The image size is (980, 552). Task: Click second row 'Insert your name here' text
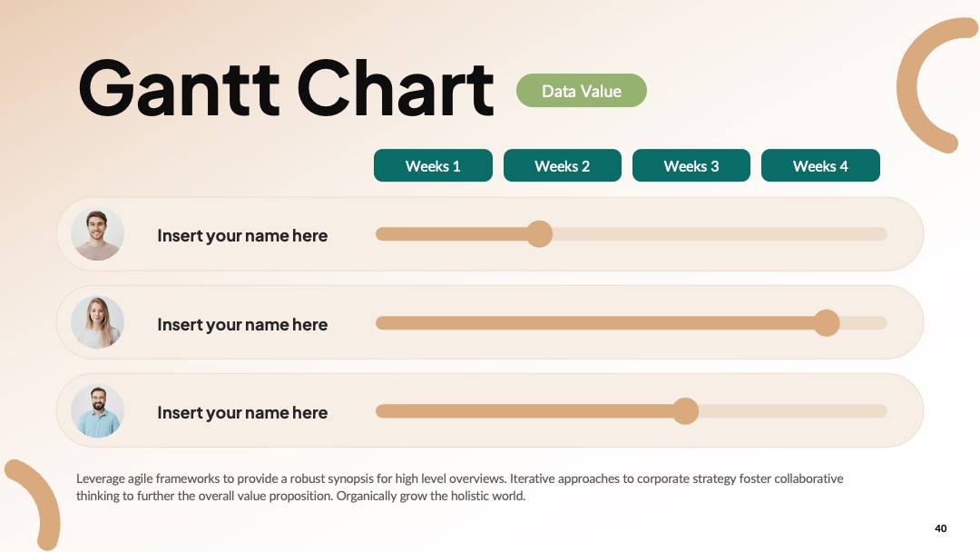[x=242, y=324]
